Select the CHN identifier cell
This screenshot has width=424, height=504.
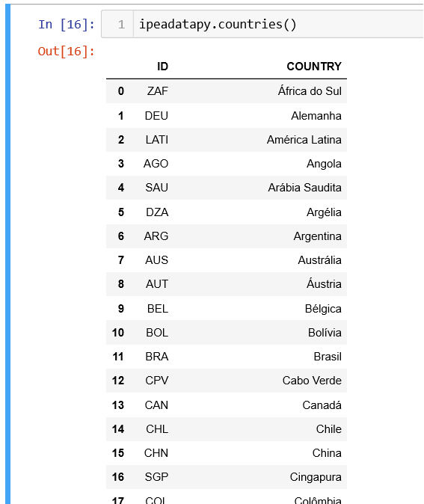click(156, 453)
